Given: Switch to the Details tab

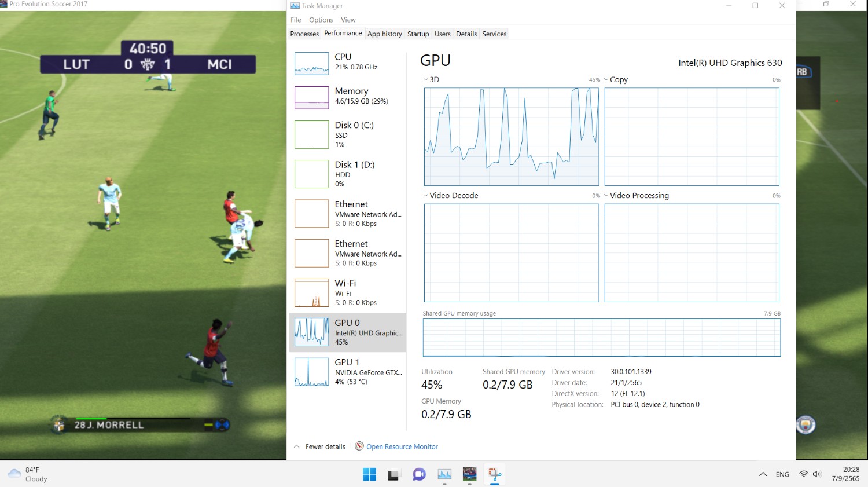Looking at the screenshot, I should [466, 34].
